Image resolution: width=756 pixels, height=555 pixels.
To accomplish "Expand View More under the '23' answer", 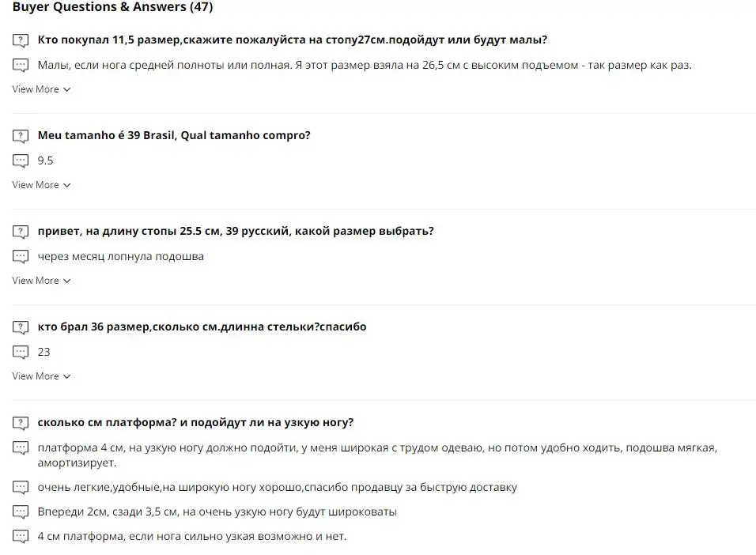I will (41, 376).
